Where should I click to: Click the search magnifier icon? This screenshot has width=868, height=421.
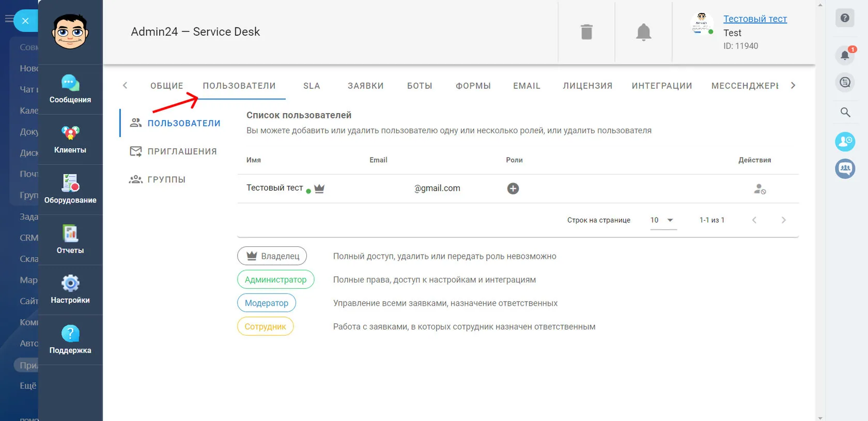[845, 112]
